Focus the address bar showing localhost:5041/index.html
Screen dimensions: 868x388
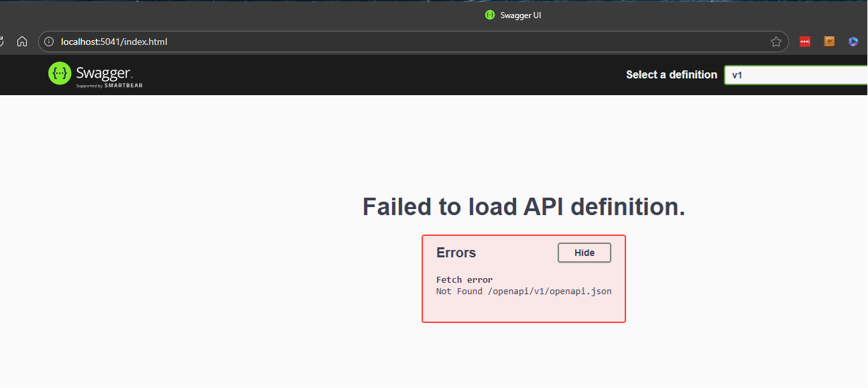[413, 42]
